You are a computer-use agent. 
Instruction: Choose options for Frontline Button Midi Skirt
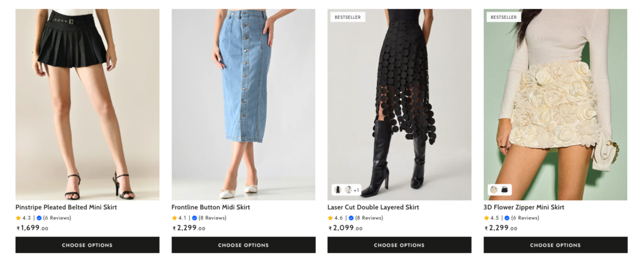[x=243, y=245]
